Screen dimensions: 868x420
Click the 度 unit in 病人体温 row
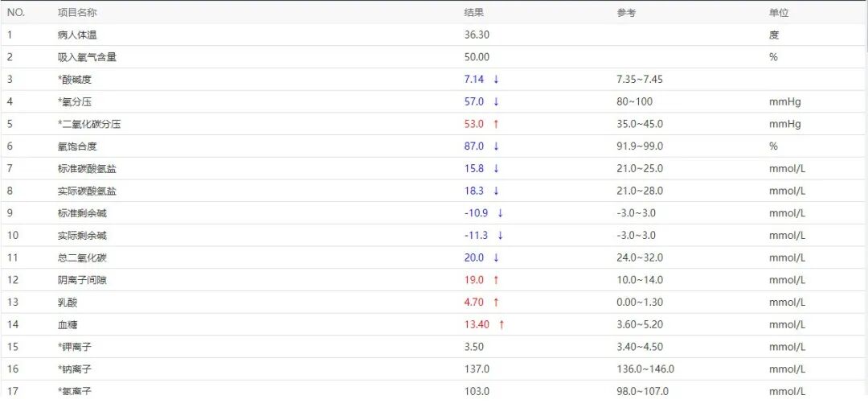pyautogui.click(x=773, y=35)
